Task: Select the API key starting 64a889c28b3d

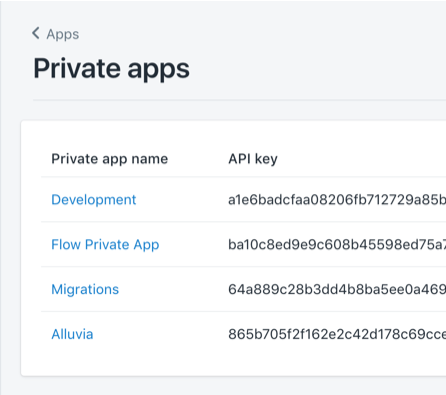Action: (x=337, y=289)
